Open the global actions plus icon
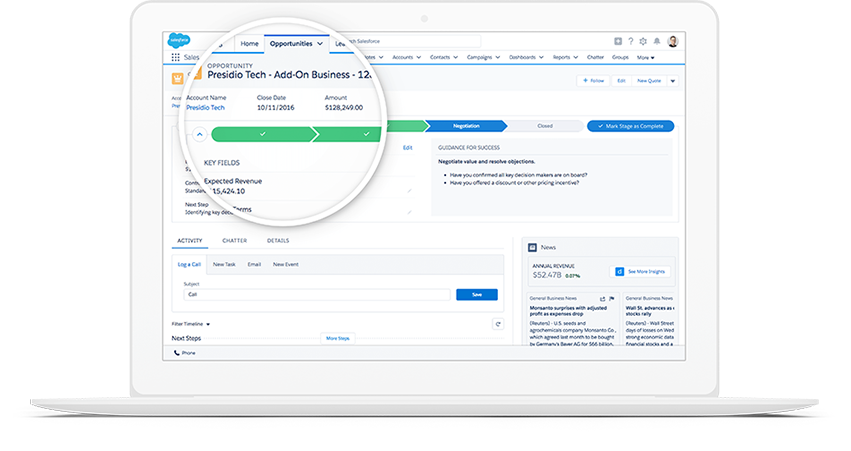Screen dimensions: 851x451 pyautogui.click(x=618, y=41)
